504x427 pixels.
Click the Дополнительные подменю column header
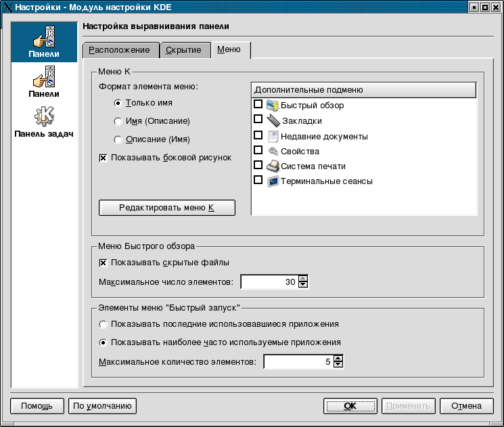pyautogui.click(x=364, y=90)
